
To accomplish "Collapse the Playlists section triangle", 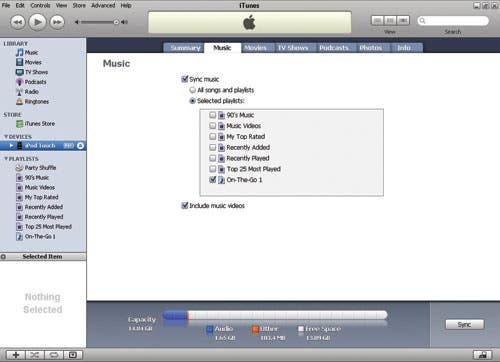I will point(6,159).
